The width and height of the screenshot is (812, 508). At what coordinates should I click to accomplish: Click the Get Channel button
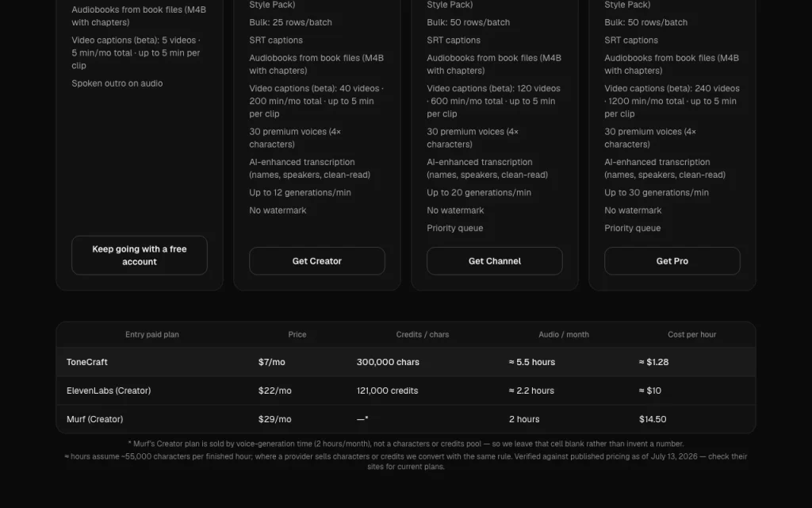495,260
